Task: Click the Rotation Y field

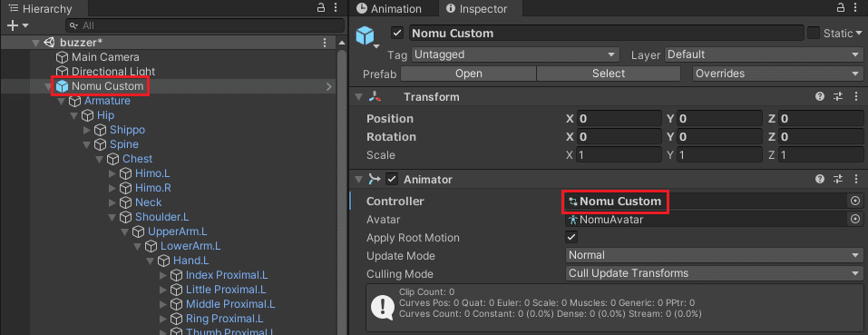Action: tap(720, 136)
